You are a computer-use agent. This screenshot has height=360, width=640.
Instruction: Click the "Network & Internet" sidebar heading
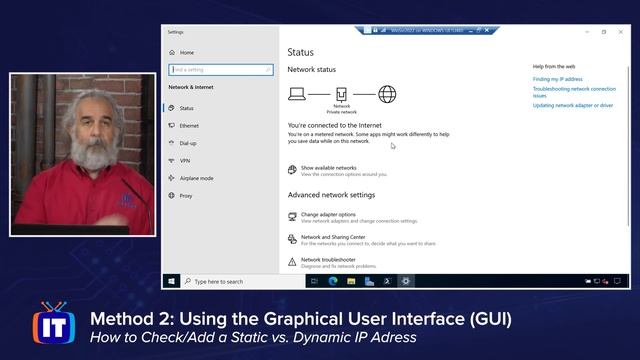(x=191, y=87)
